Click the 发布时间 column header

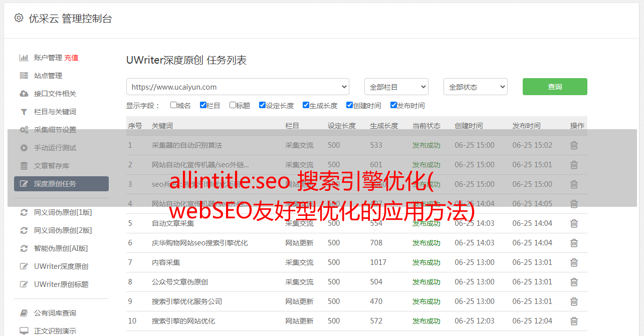526,126
